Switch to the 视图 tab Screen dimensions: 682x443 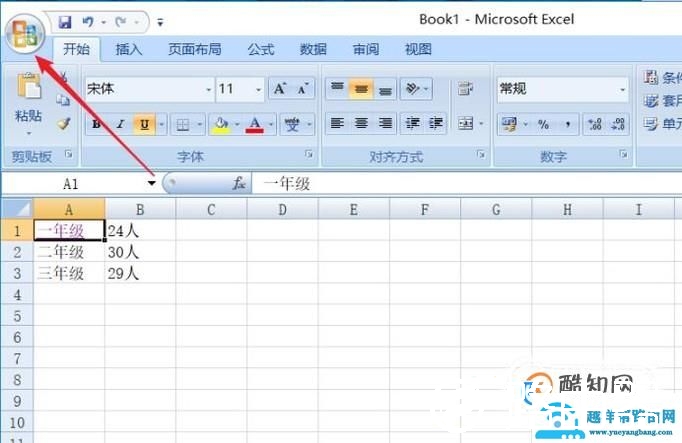click(418, 49)
